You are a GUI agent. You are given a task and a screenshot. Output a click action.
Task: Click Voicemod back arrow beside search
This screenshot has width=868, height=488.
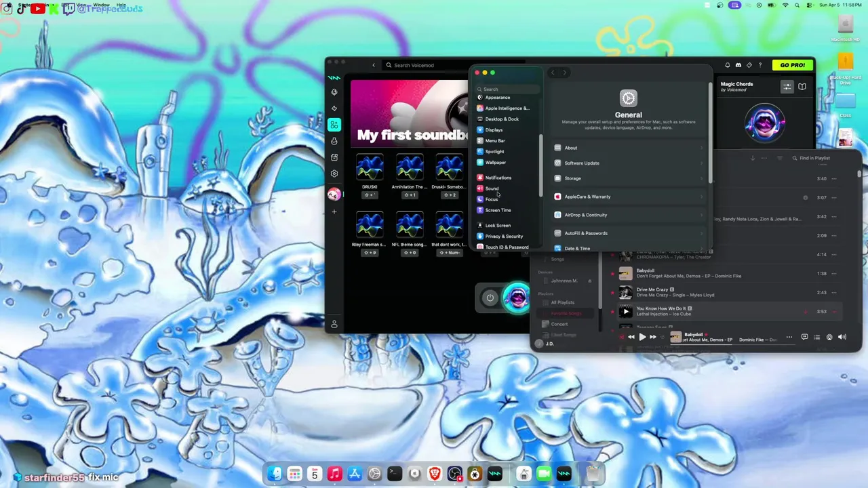pos(374,65)
